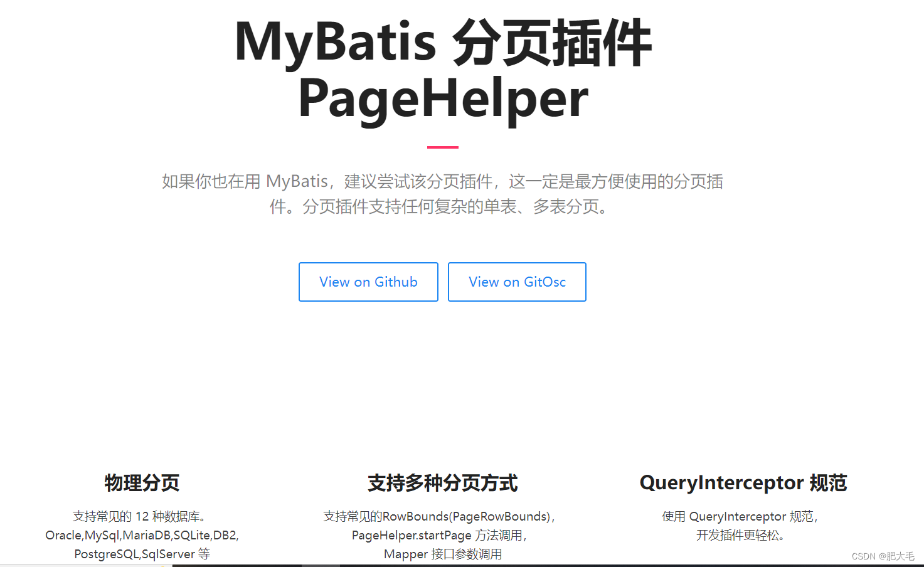This screenshot has width=924, height=567.
Task: Select the 物理分页 section heading
Action: [141, 484]
